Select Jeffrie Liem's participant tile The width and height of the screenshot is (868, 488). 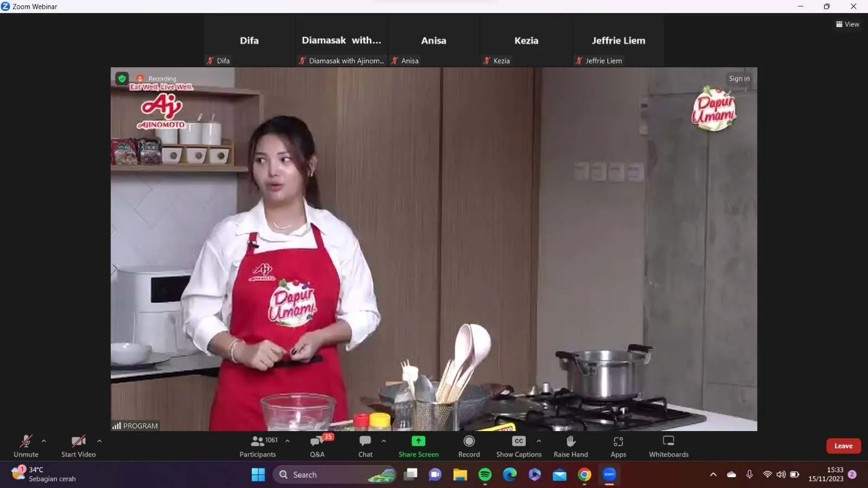point(618,41)
